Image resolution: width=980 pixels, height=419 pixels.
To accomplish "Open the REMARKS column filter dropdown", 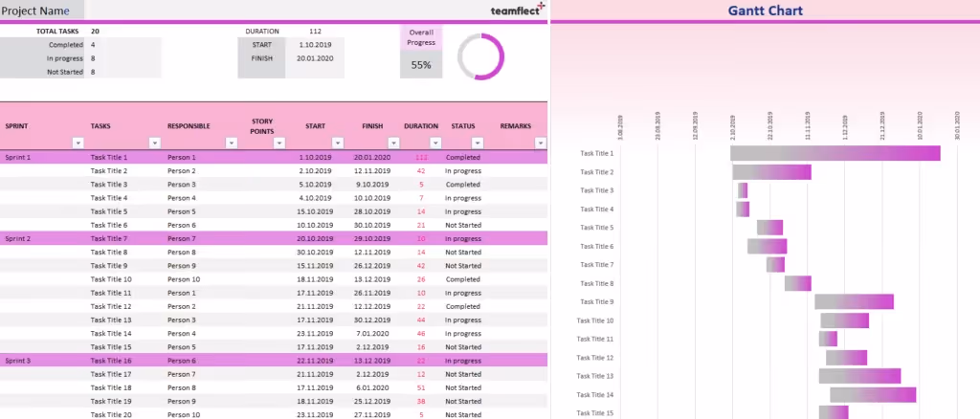I will pos(542,143).
